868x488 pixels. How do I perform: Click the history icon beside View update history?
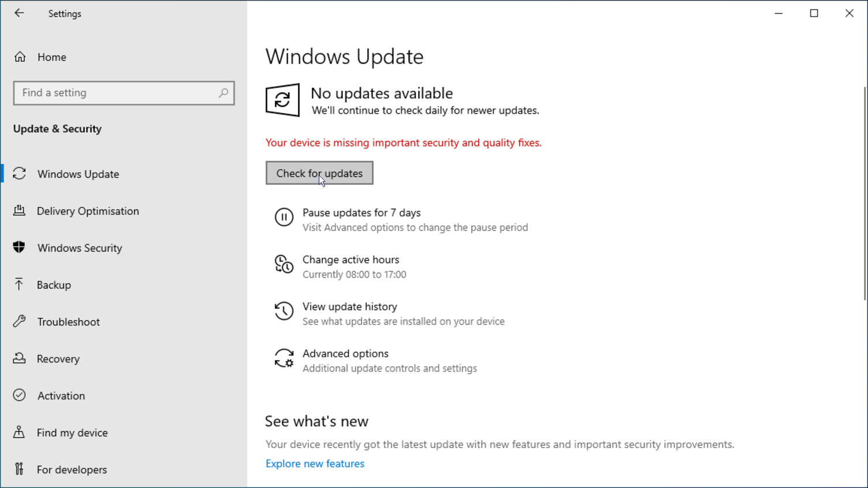(284, 311)
